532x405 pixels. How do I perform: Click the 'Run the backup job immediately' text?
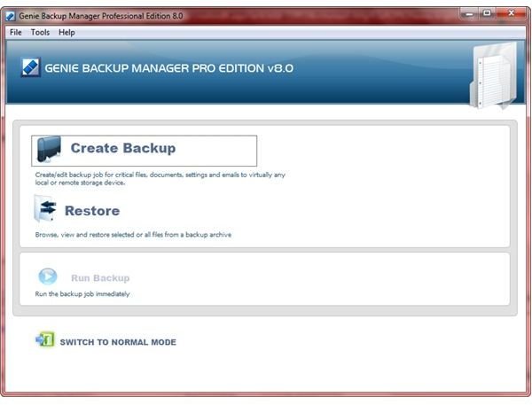point(82,293)
